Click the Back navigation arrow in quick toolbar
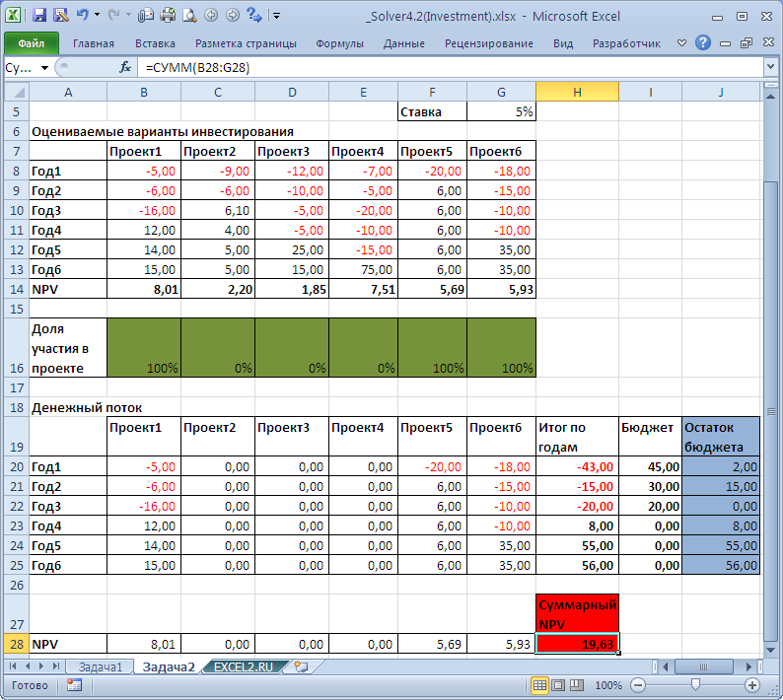The image size is (783, 700). coord(211,16)
